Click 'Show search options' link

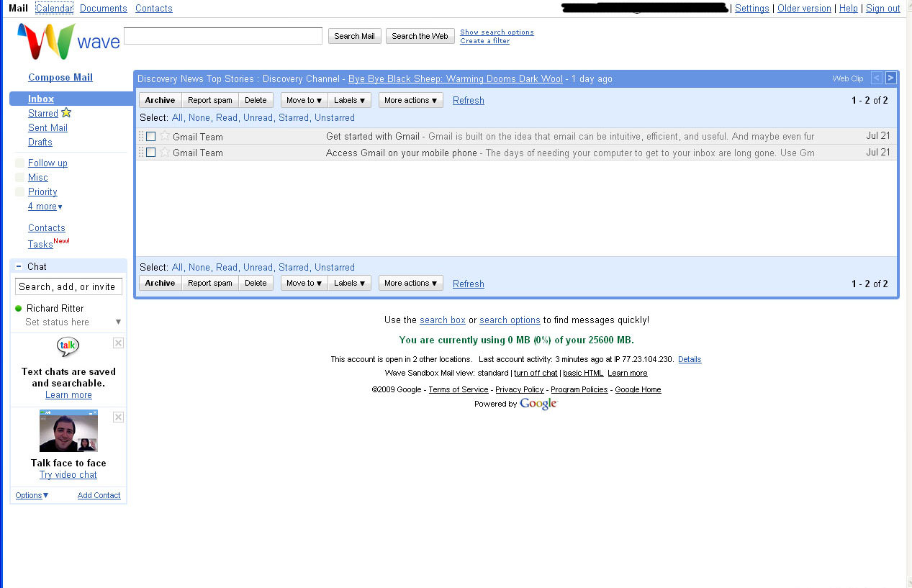click(497, 32)
